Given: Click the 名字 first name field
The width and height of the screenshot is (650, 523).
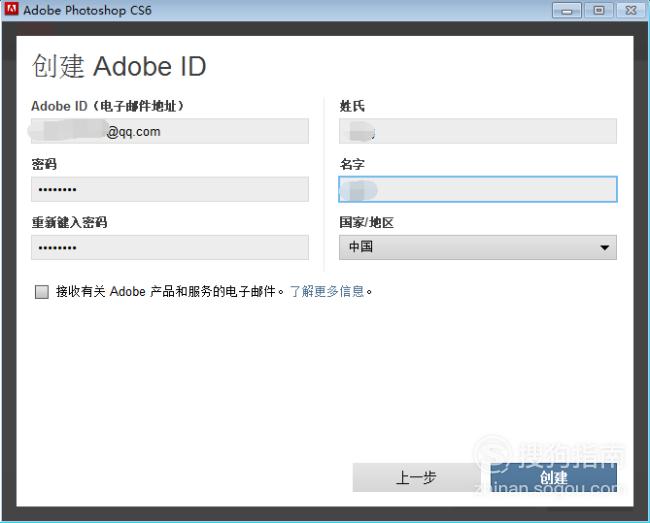Looking at the screenshot, I should [x=478, y=189].
